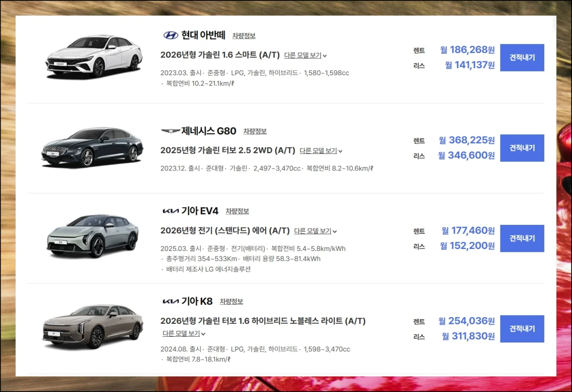Click 견적내기 button for 제네시스 G80
The image size is (572, 392).
522,148
